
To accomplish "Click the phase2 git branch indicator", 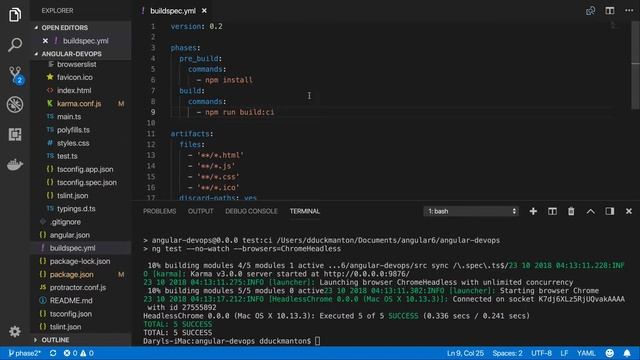I will coord(24,353).
